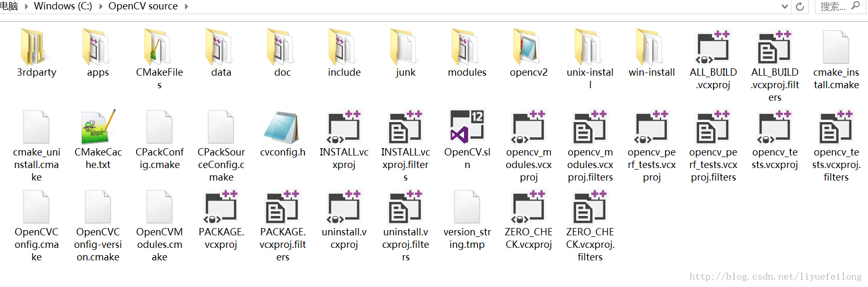
Task: Click the '3rdparty' folder name label
Action: 36,73
